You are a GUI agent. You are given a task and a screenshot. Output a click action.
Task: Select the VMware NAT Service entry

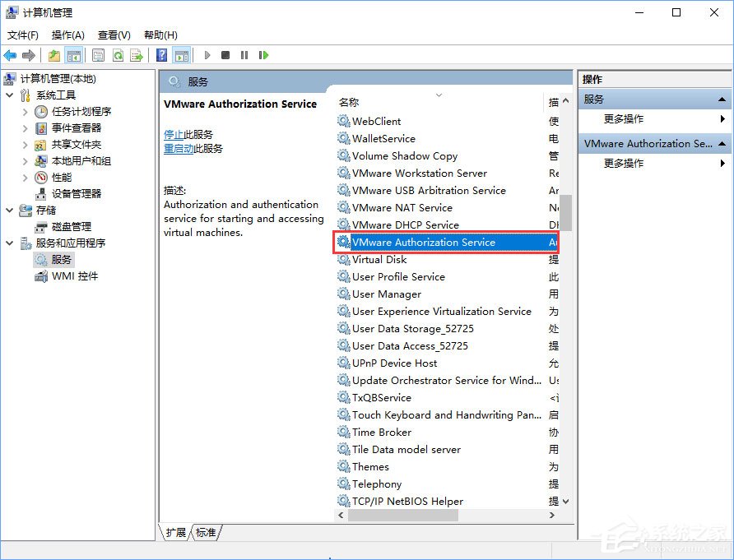click(x=403, y=207)
